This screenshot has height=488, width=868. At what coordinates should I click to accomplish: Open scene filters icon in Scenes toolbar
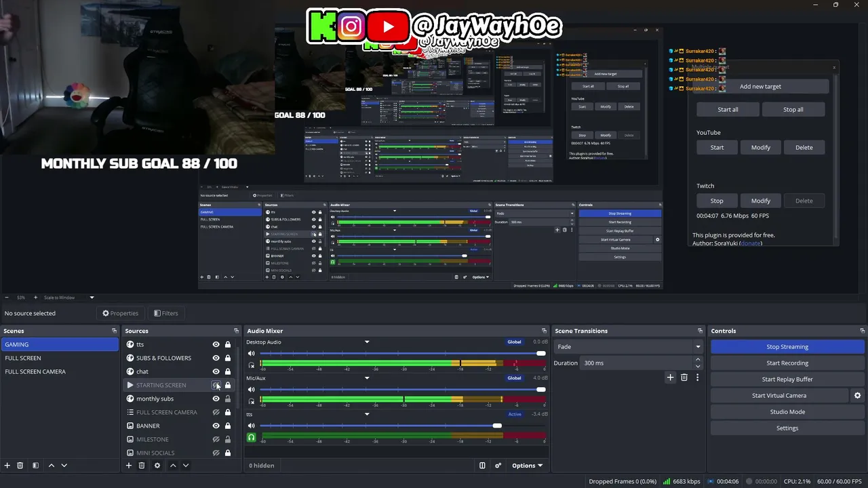[x=35, y=466]
